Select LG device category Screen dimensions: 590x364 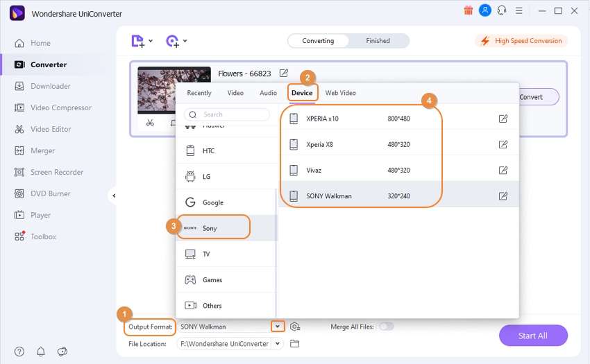[226, 177]
